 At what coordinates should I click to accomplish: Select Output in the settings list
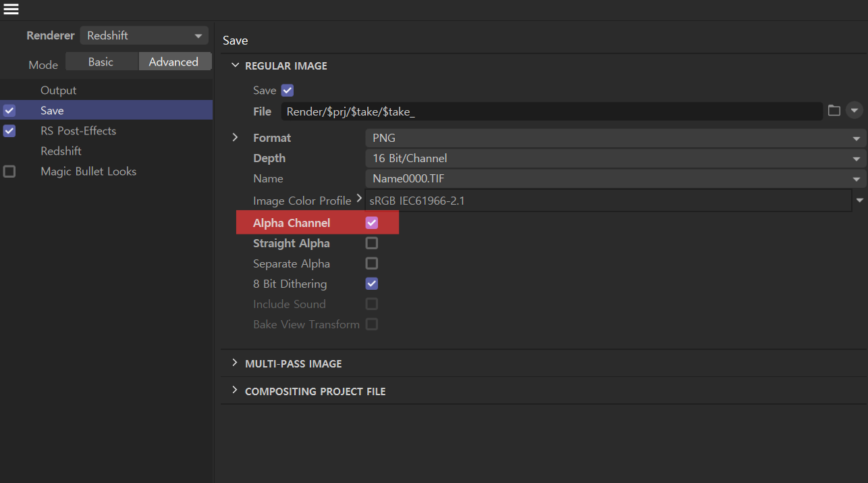click(59, 91)
